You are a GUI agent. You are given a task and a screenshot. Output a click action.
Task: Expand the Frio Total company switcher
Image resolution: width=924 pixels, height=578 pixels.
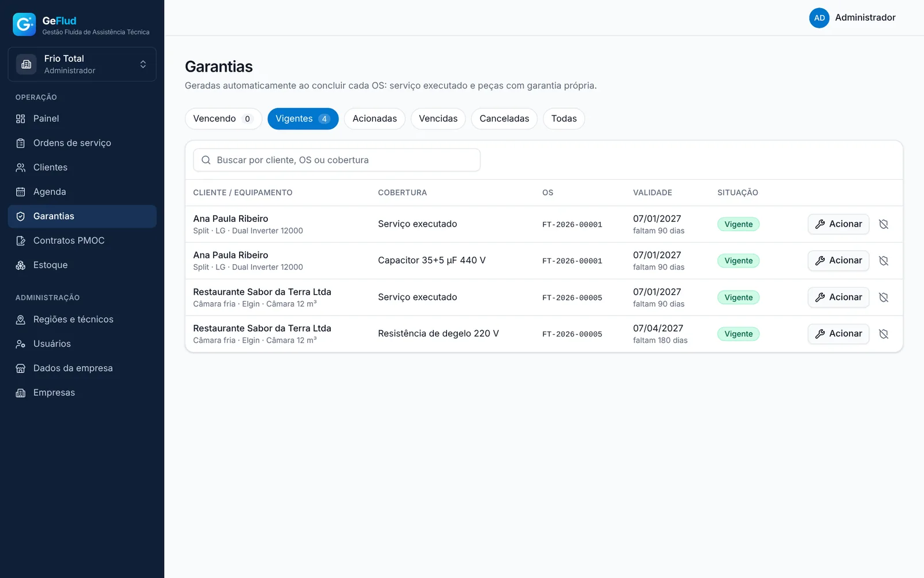coord(82,64)
